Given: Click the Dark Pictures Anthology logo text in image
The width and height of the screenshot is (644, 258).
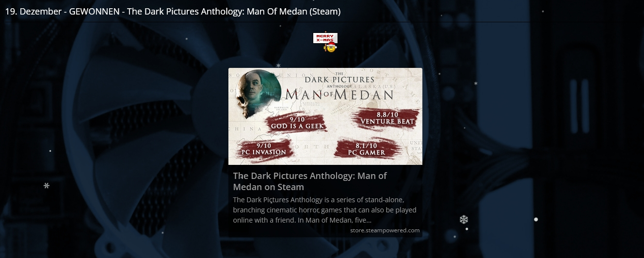Looking at the screenshot, I should click(339, 79).
